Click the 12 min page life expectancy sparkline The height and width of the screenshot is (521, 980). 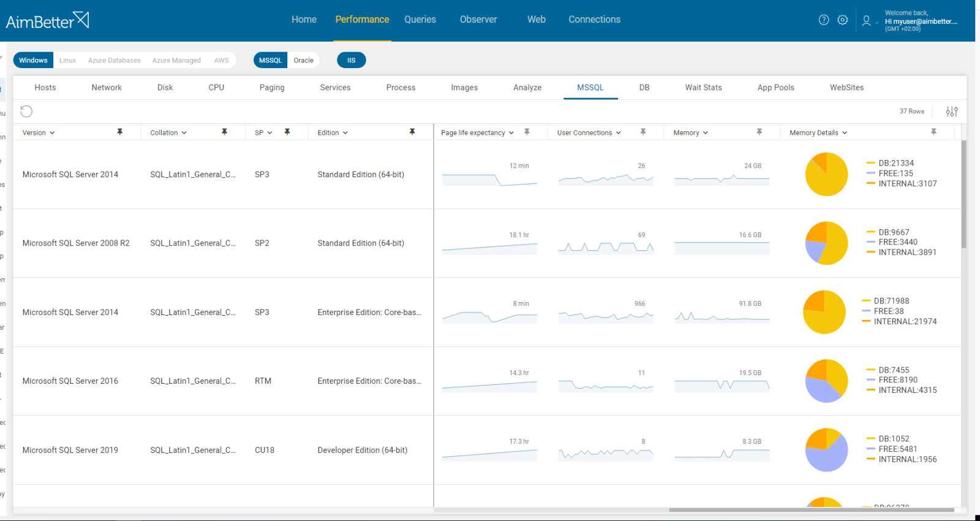click(x=489, y=179)
